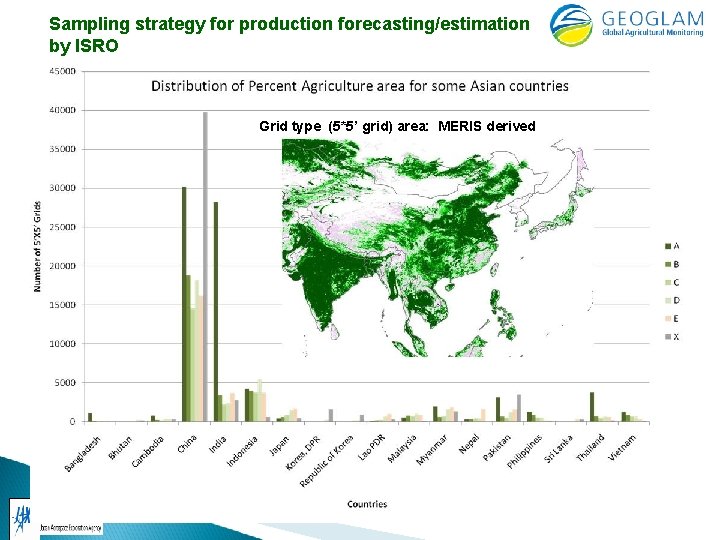Click the GEOGLAM wordmark text

point(652,18)
